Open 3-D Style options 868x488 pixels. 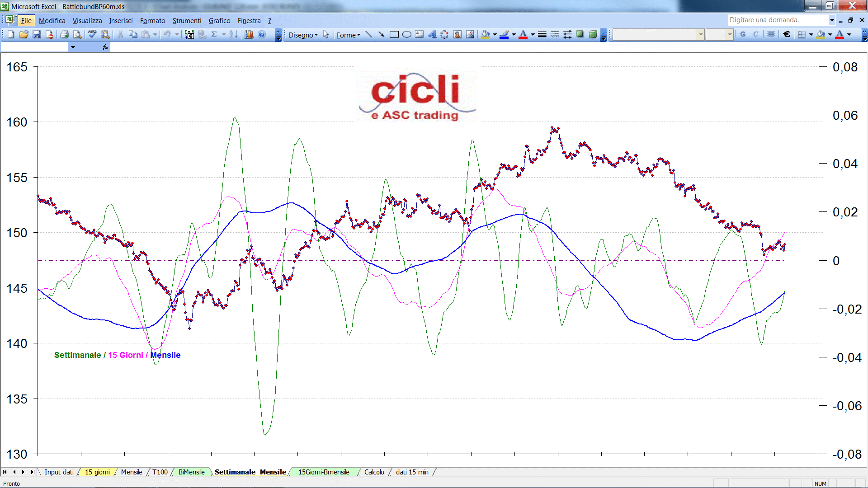click(x=593, y=34)
